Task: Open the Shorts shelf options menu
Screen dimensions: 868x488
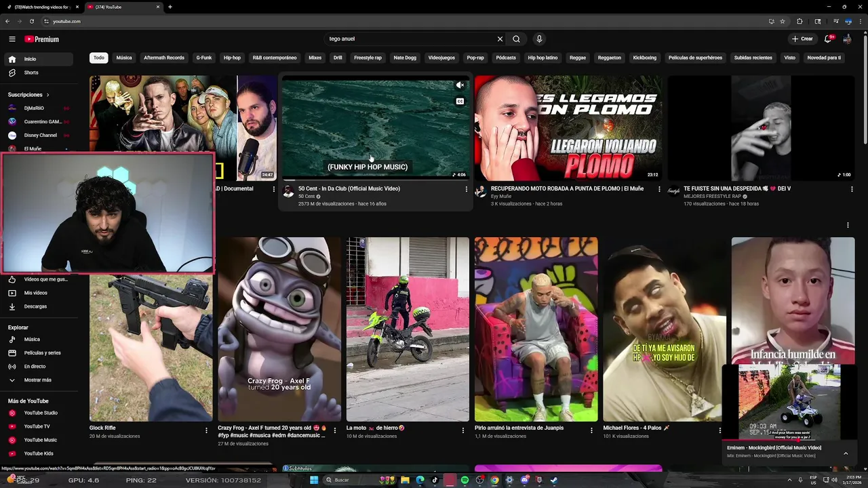Action: pyautogui.click(x=848, y=225)
